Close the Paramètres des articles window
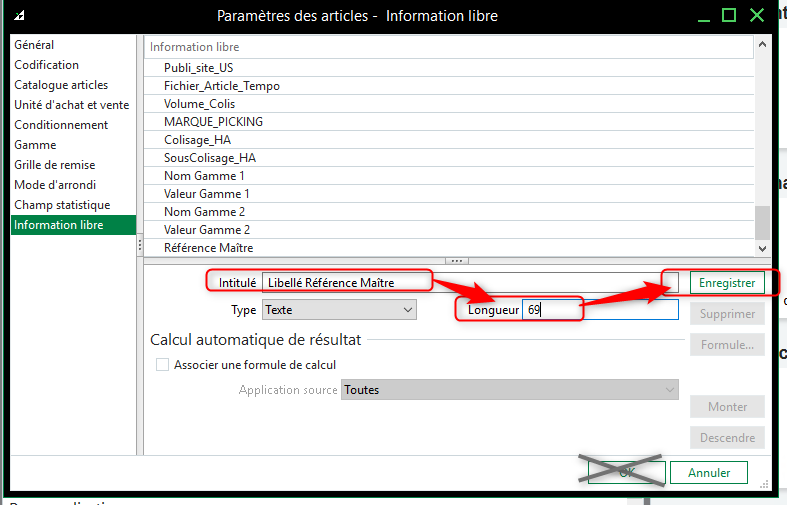Image resolution: width=787 pixels, height=505 pixels. tap(757, 16)
